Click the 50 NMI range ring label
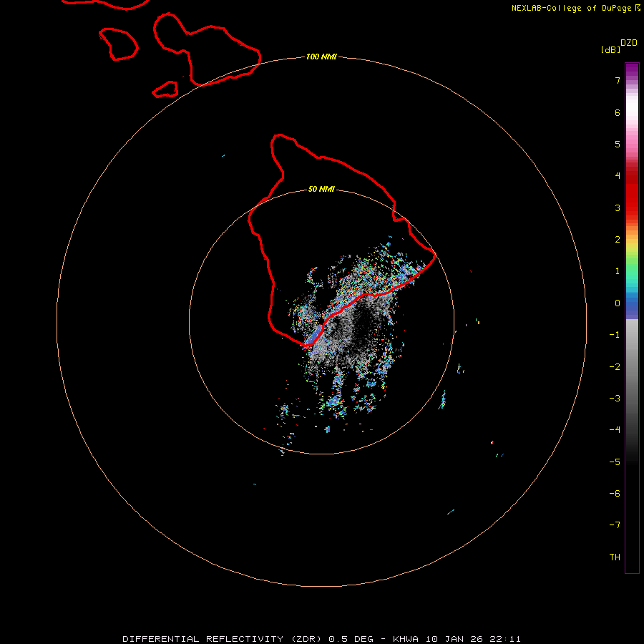 click(x=321, y=189)
